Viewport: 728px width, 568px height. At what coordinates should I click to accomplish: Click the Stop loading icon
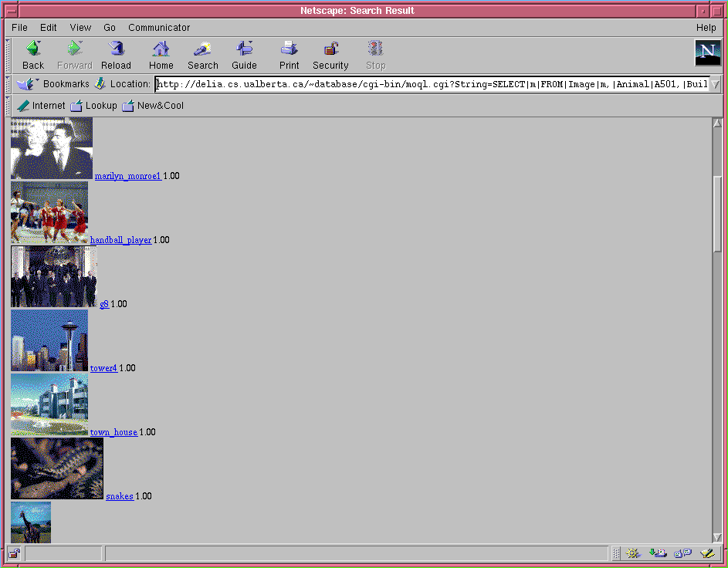click(375, 49)
